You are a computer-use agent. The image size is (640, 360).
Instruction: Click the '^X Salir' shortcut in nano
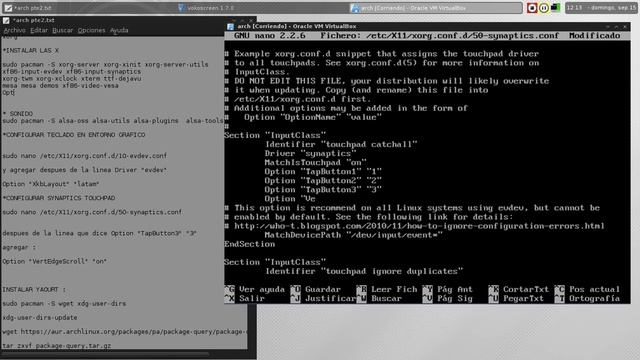tap(244, 298)
